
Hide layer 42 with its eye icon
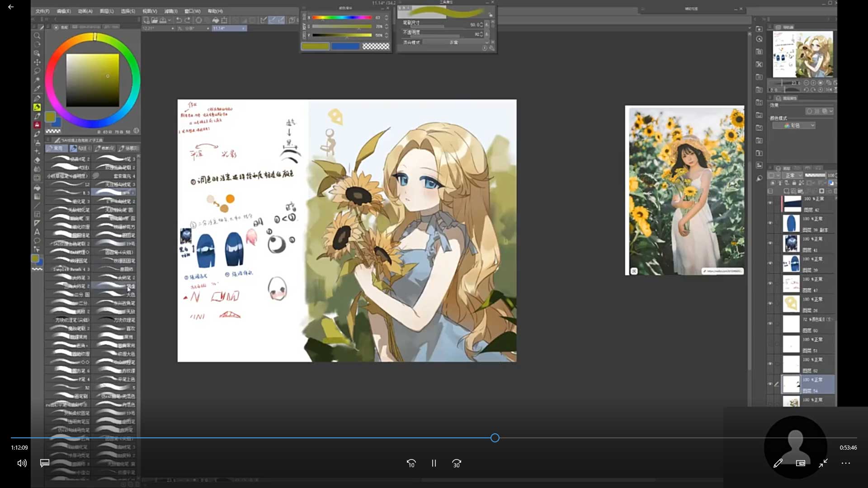(770, 203)
